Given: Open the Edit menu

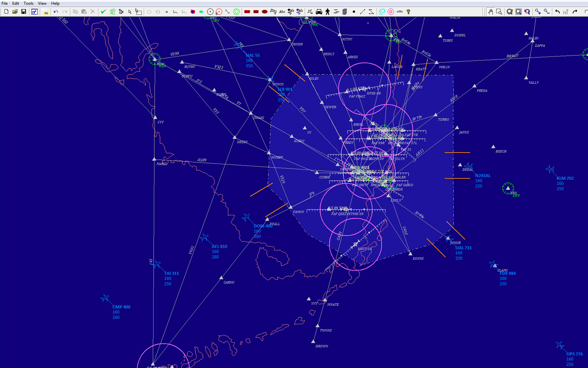Looking at the screenshot, I should coord(16,3).
